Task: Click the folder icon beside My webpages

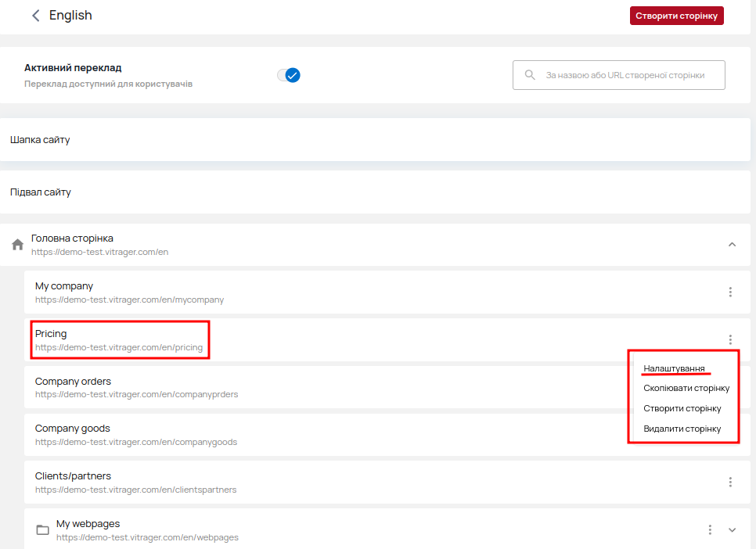Action: coord(43,530)
